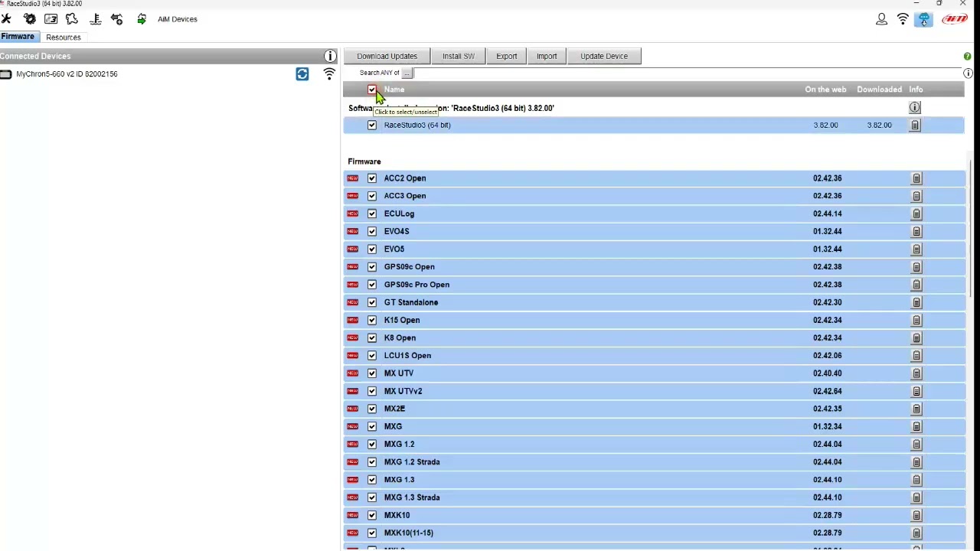This screenshot has height=551, width=980.
Task: Click the Update Device button
Action: tap(603, 56)
